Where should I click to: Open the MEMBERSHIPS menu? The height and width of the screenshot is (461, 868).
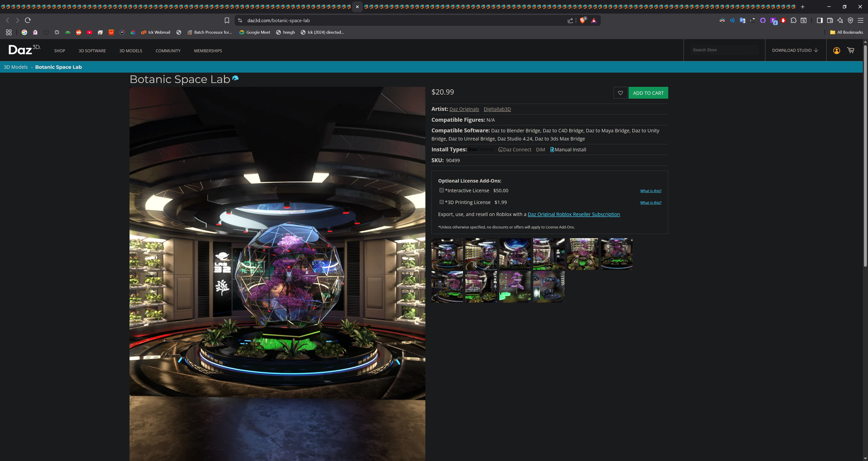point(208,51)
